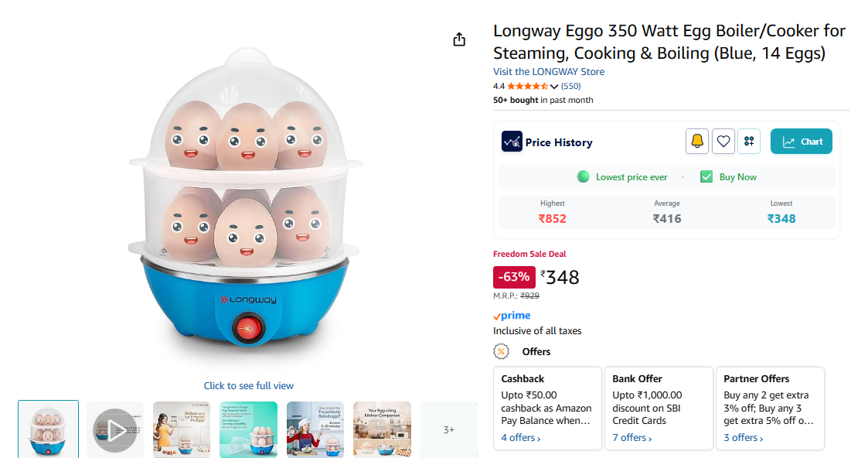This screenshot has width=868, height=458.
Task: Expand the star rating dropdown arrow
Action: coord(554,87)
